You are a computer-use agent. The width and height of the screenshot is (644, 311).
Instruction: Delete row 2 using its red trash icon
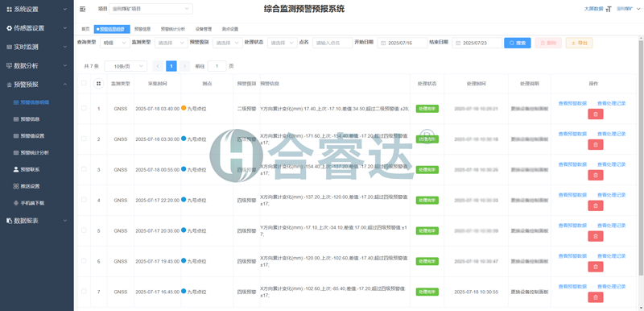point(596,144)
